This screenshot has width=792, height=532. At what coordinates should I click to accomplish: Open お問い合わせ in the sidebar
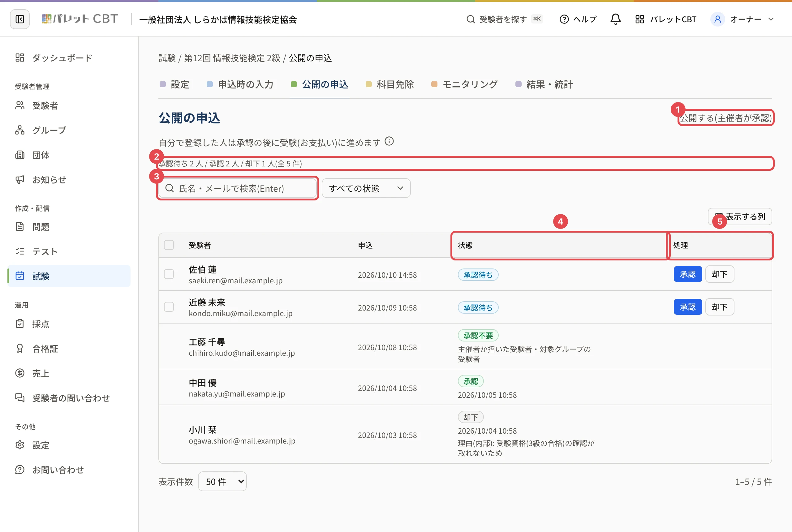69,470
